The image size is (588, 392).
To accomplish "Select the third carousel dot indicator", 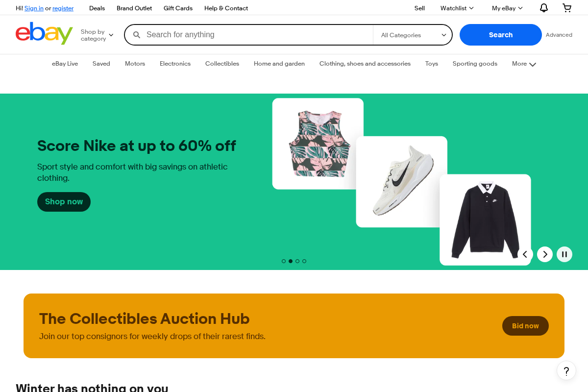I will click(297, 261).
